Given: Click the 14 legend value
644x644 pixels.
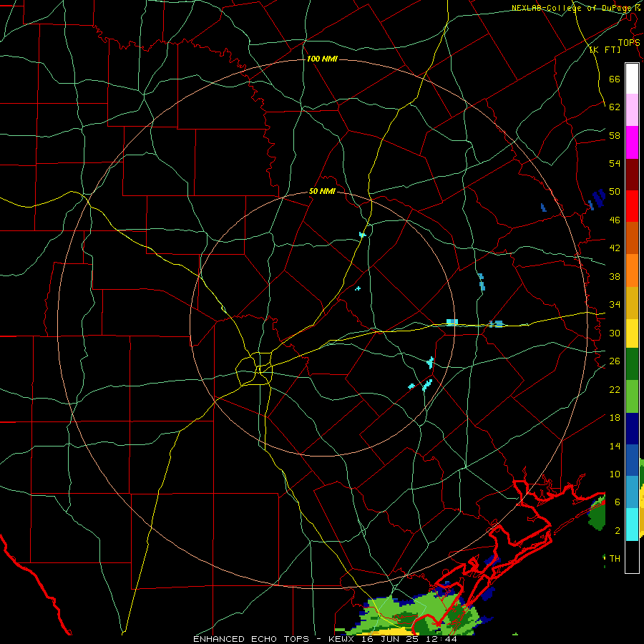Looking at the screenshot, I should 615,446.
